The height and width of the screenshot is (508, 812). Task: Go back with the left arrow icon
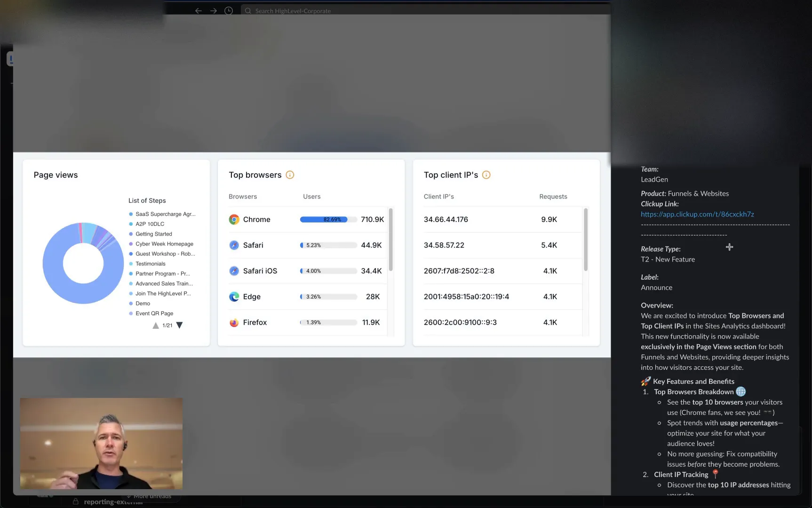[x=199, y=10]
